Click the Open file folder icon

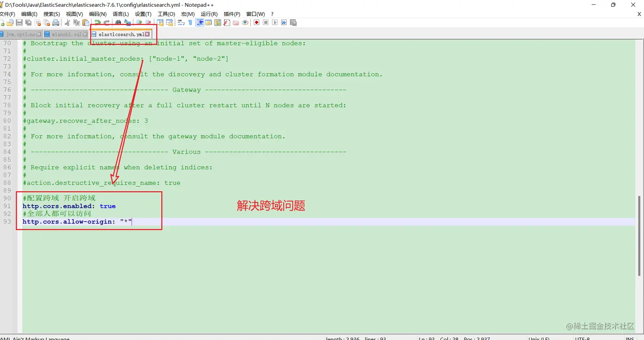(x=10, y=23)
